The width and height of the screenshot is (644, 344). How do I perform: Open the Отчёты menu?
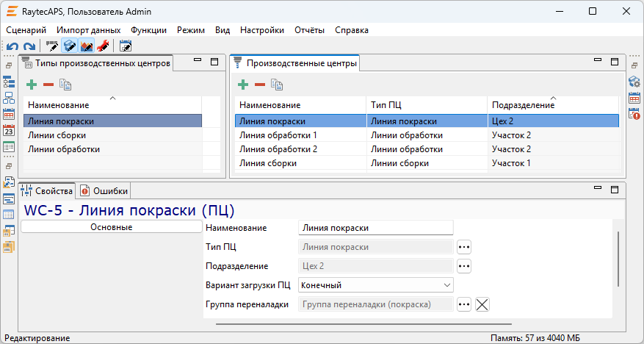[309, 30]
